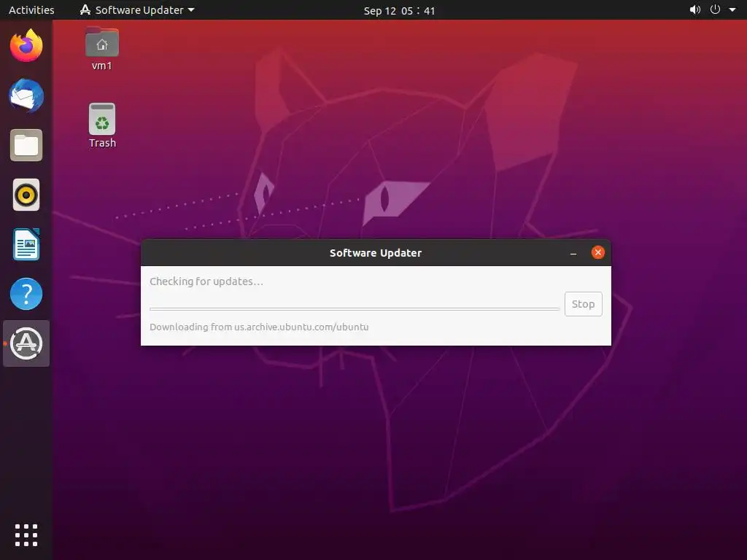Click 'Downloading from us.archive.ubuntu.com/ubuntu' text

[x=259, y=327]
